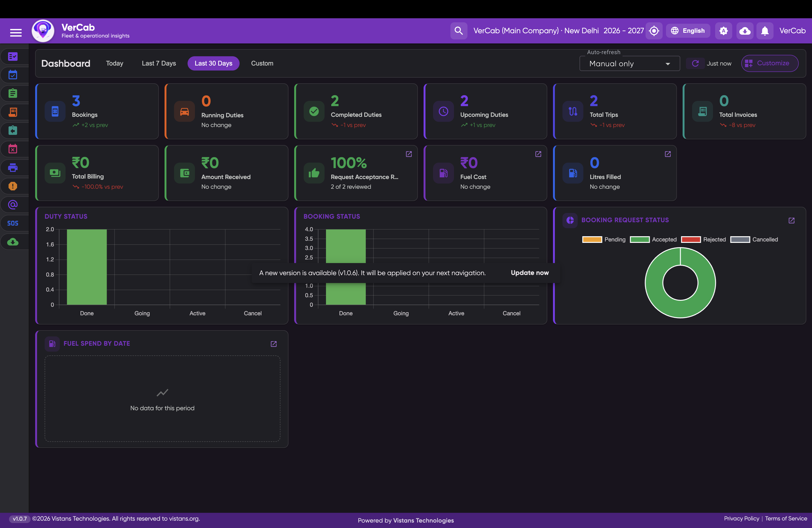Image resolution: width=812 pixels, height=528 pixels.
Task: Open the SOS sidebar item
Action: (x=13, y=223)
